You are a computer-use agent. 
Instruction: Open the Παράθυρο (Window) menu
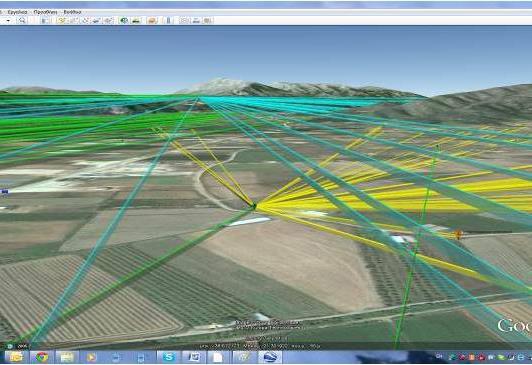(45, 12)
